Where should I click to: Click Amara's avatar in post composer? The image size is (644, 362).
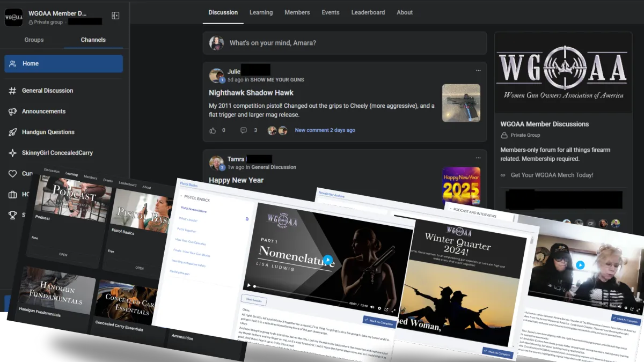pyautogui.click(x=216, y=43)
